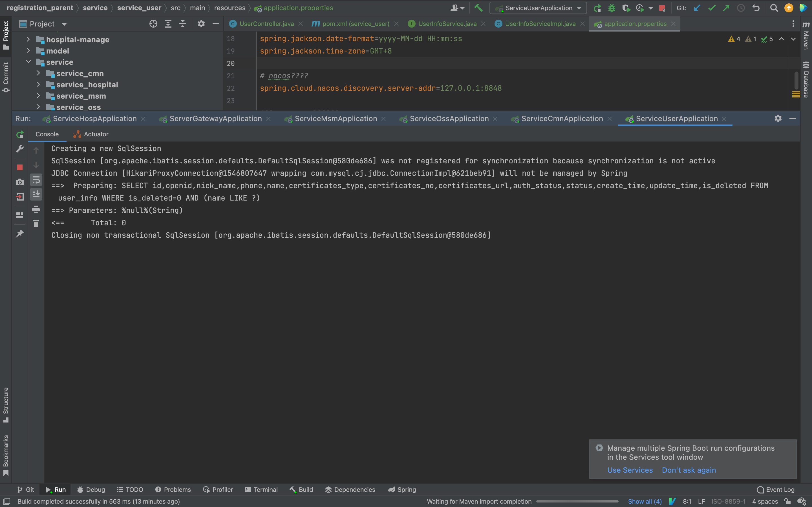Click the Maven import progress bar
Viewport: 812px width, 507px height.
pyautogui.click(x=577, y=501)
